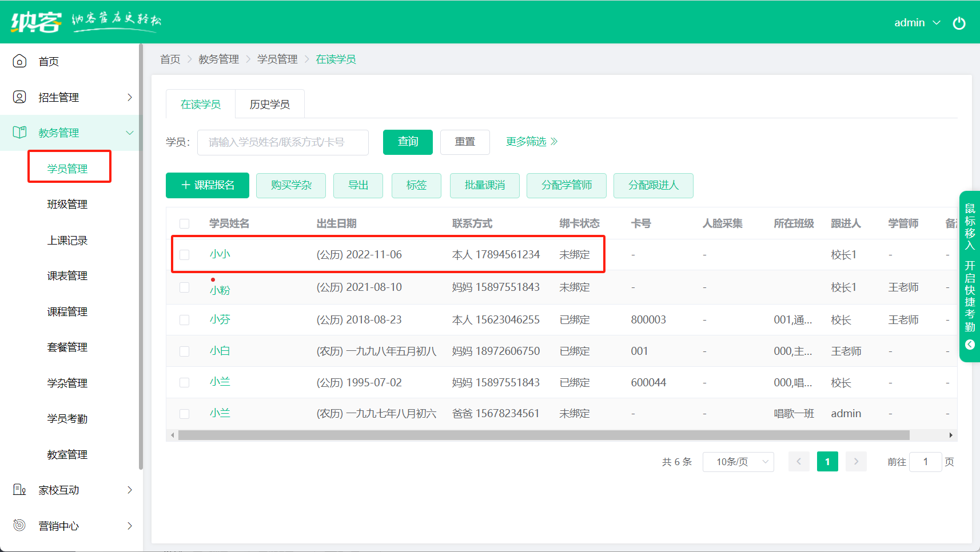The width and height of the screenshot is (980, 552).
Task: Click the table horizontal scrollbar
Action: pos(543,435)
